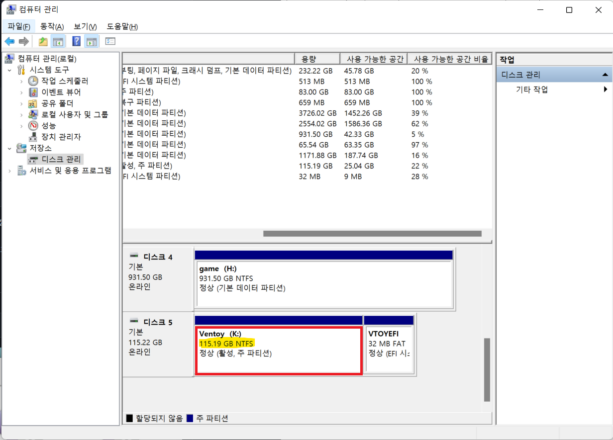This screenshot has width=613, height=440.
Task: Select 디스크 관리 (Disk Management) tree node
Action: (x=60, y=159)
